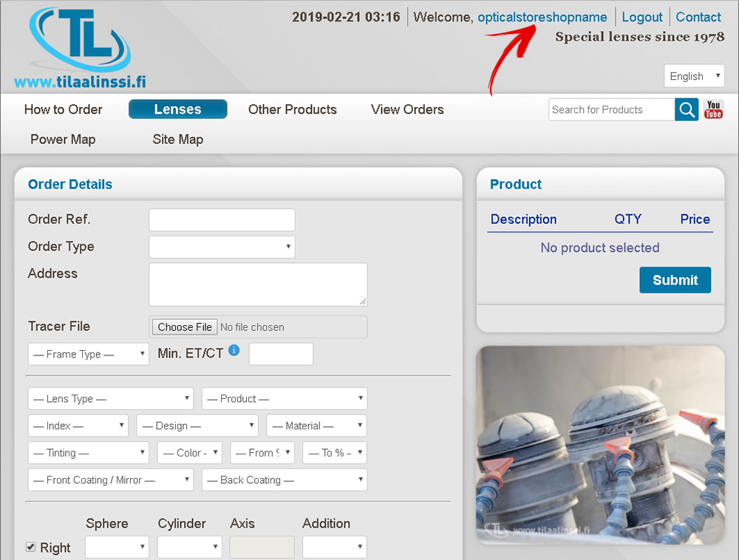Click the Logout link
The height and width of the screenshot is (560, 739).
[641, 17]
